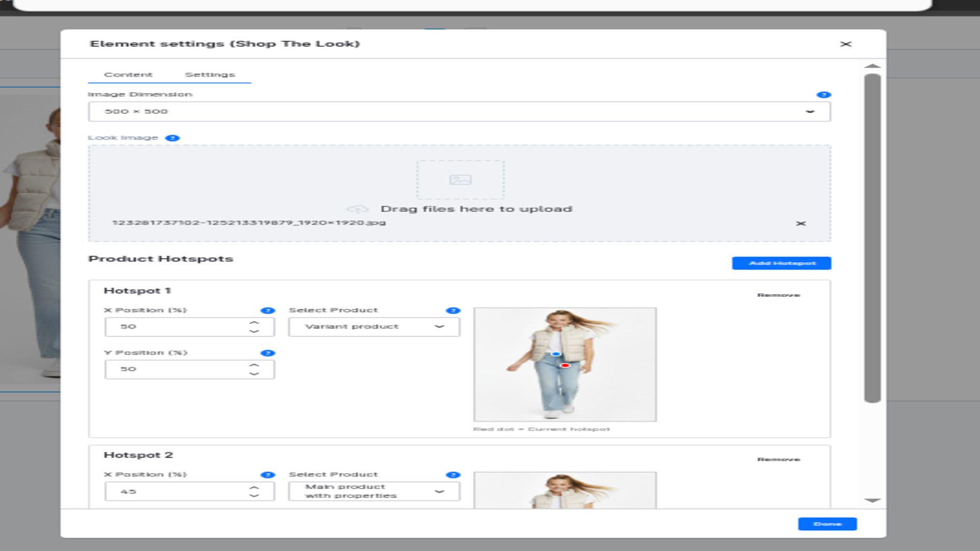Open the Image Dimension help tooltip
Viewport: 980px width, 551px height.
pos(823,95)
